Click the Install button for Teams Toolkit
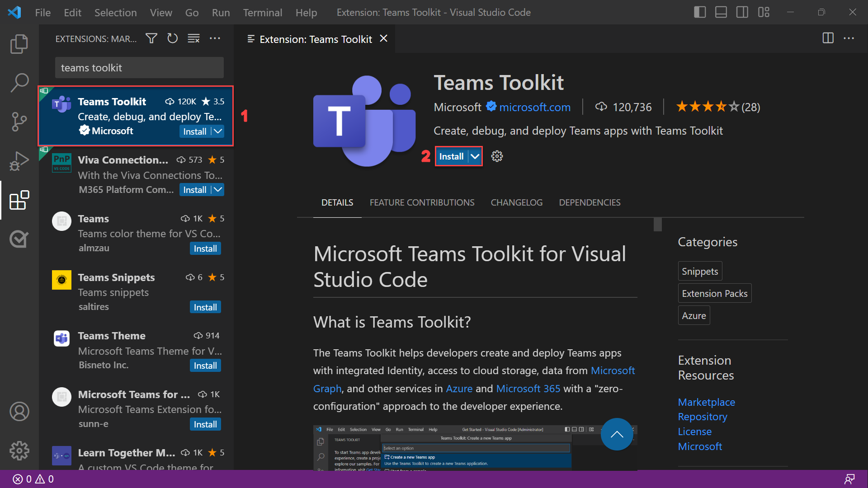Image resolution: width=868 pixels, height=488 pixels. [x=451, y=156]
